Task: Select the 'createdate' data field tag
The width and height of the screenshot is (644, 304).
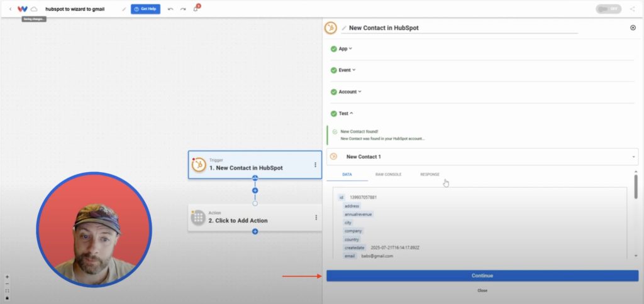Action: tap(355, 248)
